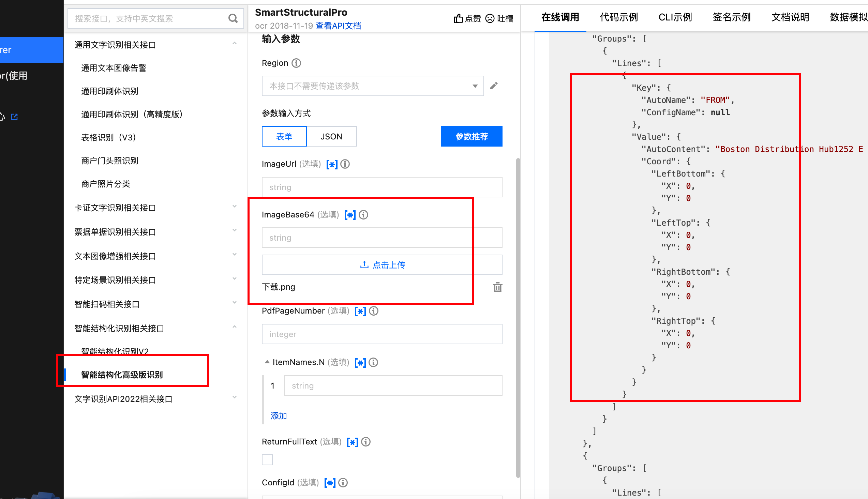This screenshot has height=499, width=868.
Task: Open the 查看API文档 link
Action: click(x=338, y=26)
